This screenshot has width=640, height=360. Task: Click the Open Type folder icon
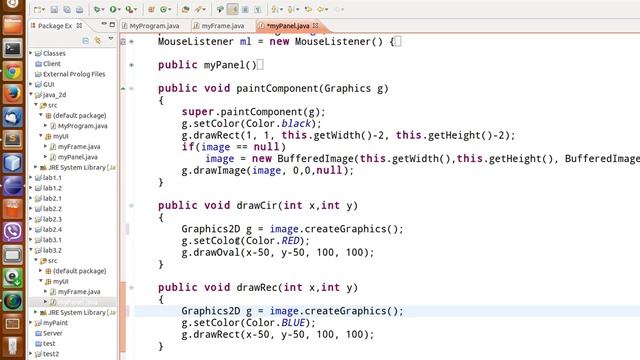185,9
